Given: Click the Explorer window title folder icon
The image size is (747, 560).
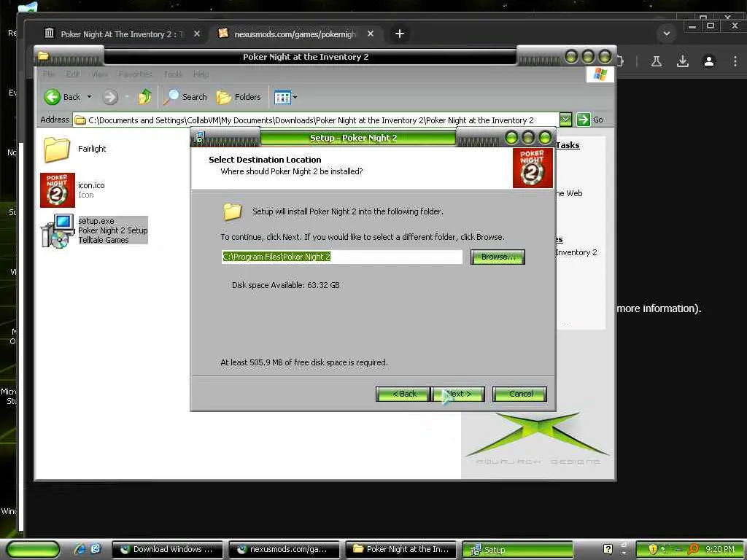Looking at the screenshot, I should pos(43,56).
